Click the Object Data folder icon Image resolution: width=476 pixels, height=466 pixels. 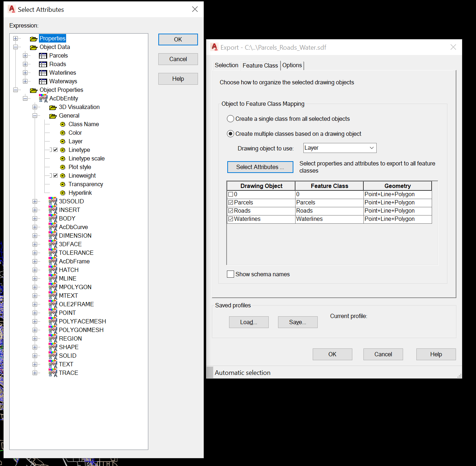coord(34,47)
